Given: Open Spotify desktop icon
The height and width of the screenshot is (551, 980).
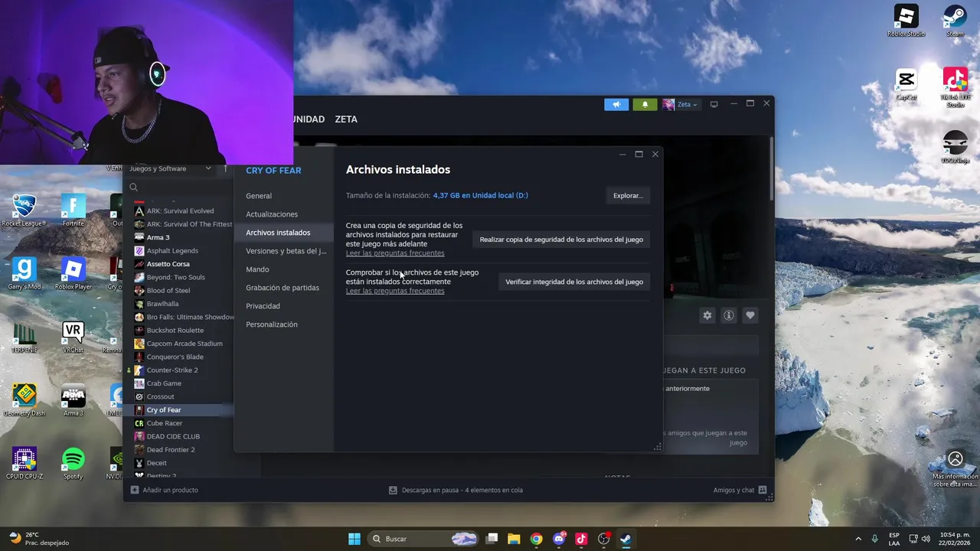Looking at the screenshot, I should pyautogui.click(x=73, y=463).
